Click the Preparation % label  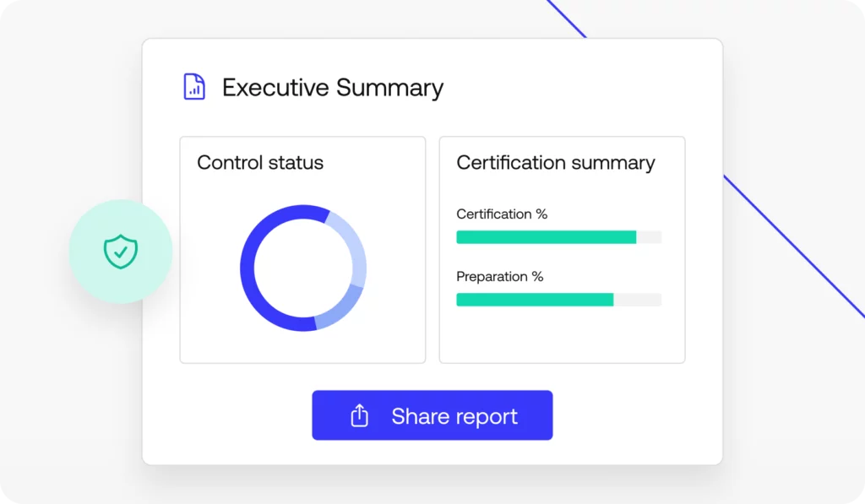point(499,277)
